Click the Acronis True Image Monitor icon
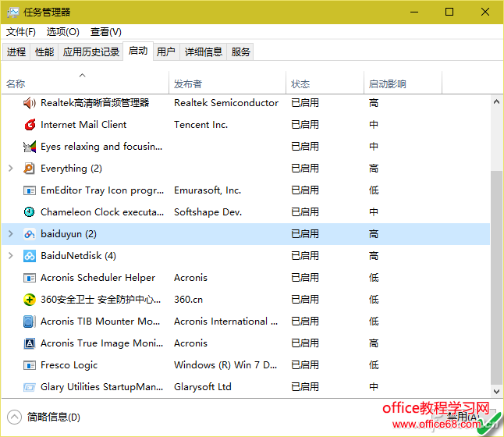The height and width of the screenshot is (437, 504). pos(30,343)
